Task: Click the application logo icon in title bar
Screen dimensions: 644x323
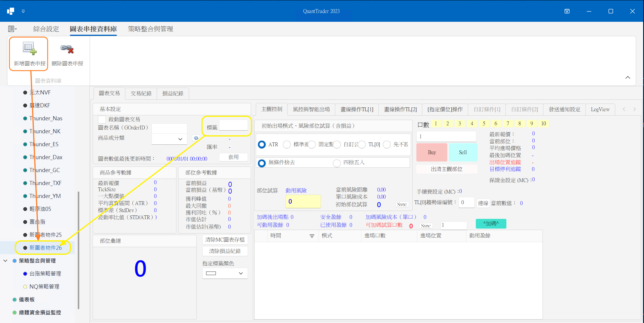Action: [10, 11]
